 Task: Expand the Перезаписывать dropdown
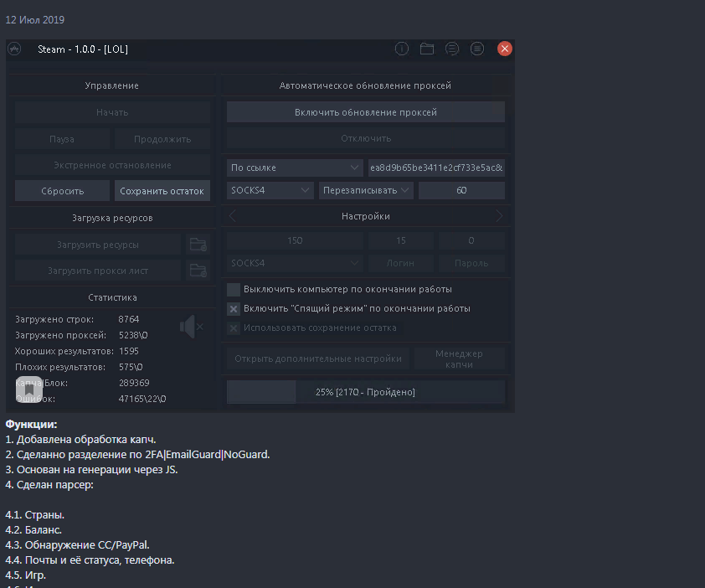tap(366, 190)
